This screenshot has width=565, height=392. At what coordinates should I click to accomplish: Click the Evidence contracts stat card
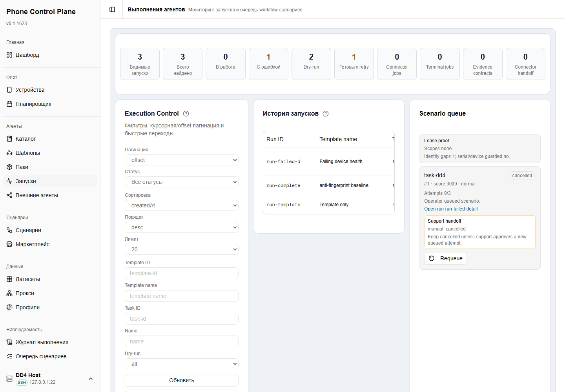pyautogui.click(x=483, y=64)
